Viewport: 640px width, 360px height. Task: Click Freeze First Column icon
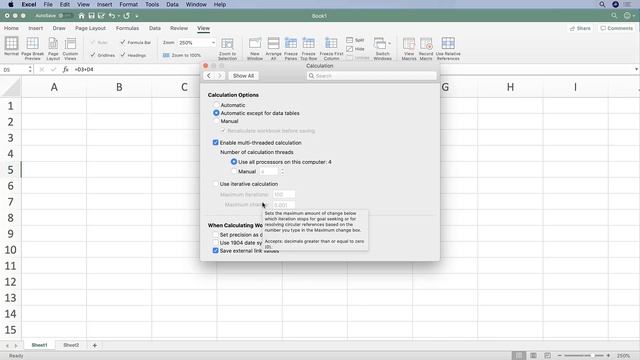(331, 44)
